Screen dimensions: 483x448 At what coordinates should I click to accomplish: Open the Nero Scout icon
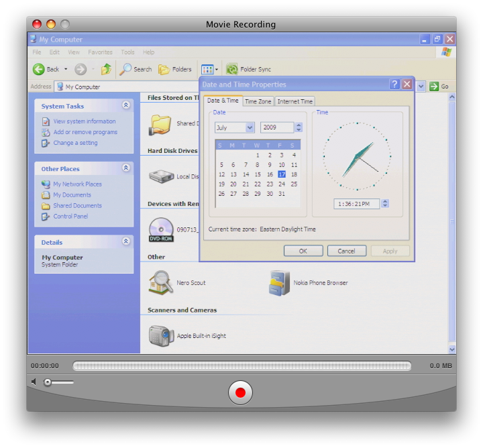click(x=161, y=282)
